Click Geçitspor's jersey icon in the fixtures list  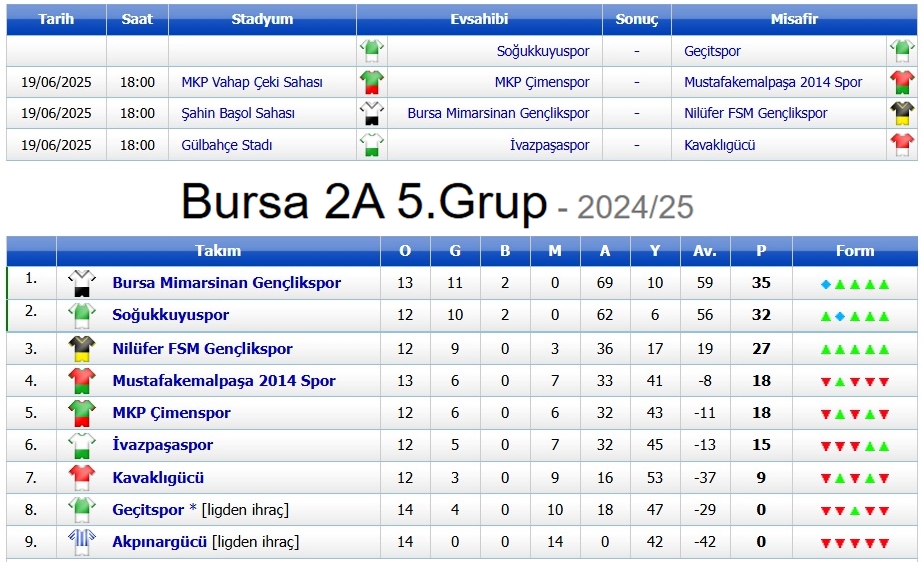(x=902, y=51)
